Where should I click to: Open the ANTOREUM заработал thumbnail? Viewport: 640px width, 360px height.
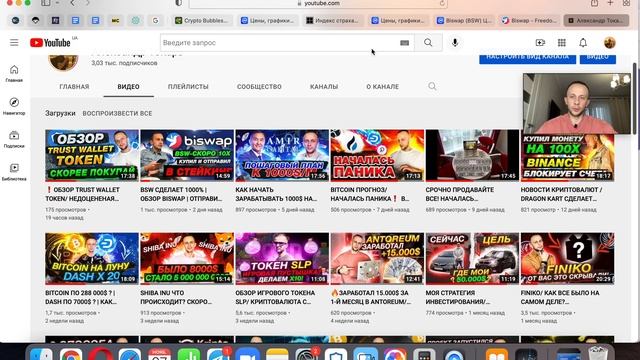click(377, 259)
